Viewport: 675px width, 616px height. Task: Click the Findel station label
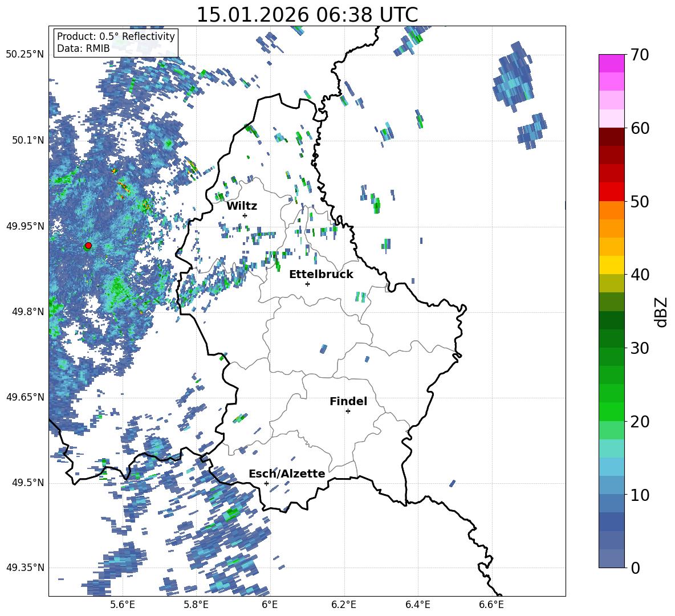click(348, 401)
